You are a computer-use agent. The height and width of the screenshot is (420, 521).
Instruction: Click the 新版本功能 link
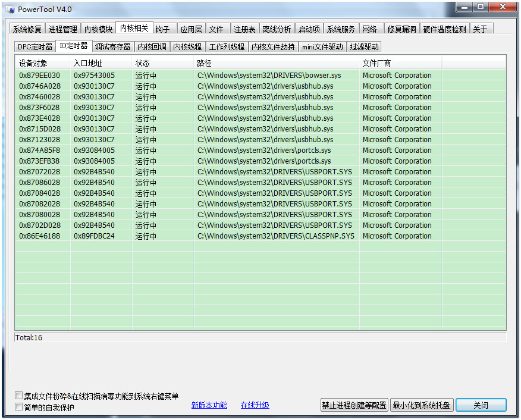[209, 405]
